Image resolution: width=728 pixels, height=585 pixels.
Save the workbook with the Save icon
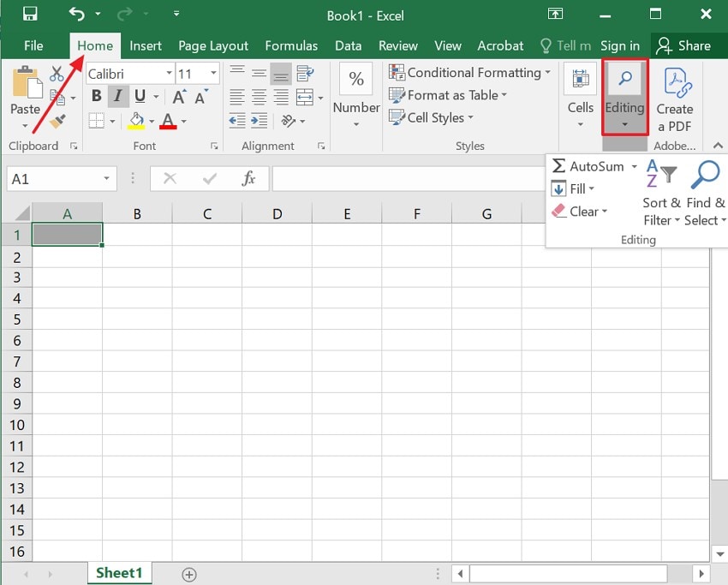(x=32, y=15)
